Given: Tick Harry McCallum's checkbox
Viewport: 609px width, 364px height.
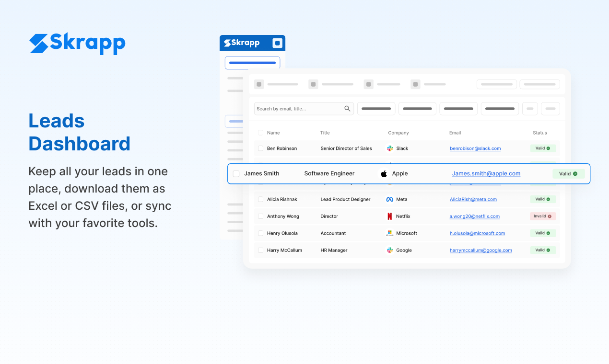Looking at the screenshot, I should pyautogui.click(x=260, y=250).
